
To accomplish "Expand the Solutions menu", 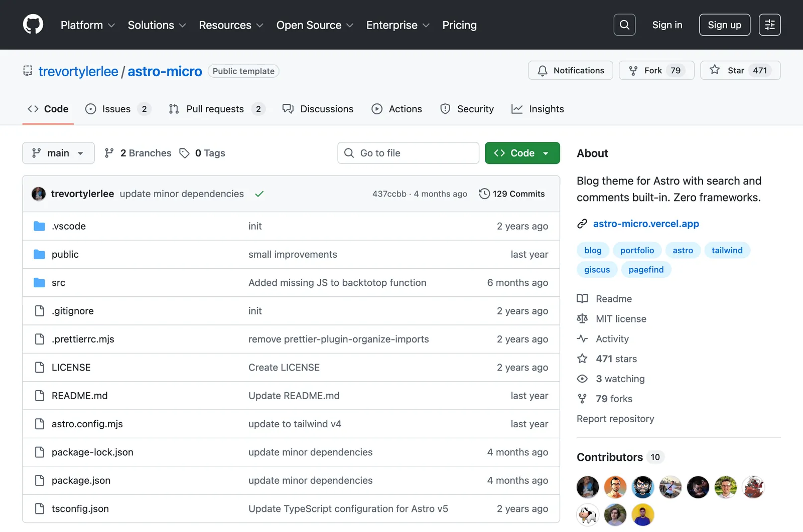I will click(x=157, y=25).
